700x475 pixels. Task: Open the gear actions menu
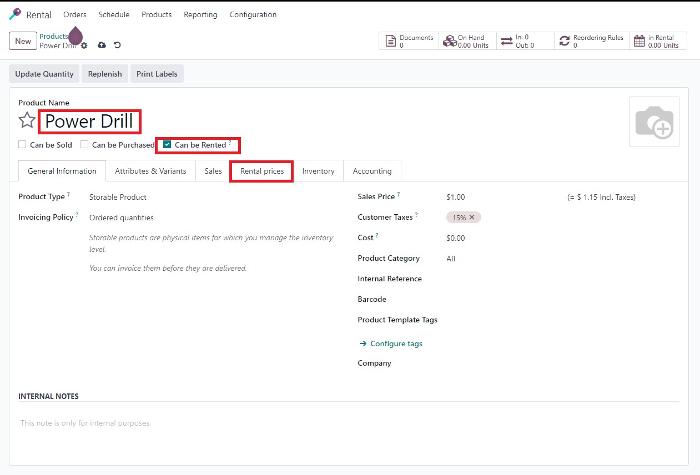click(x=84, y=46)
